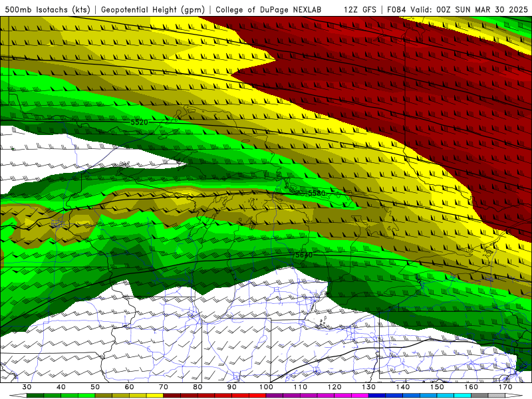The height and width of the screenshot is (399, 532).
Task: Click the 'Geopotential Height (gpm)' header text
Action: coord(153,10)
